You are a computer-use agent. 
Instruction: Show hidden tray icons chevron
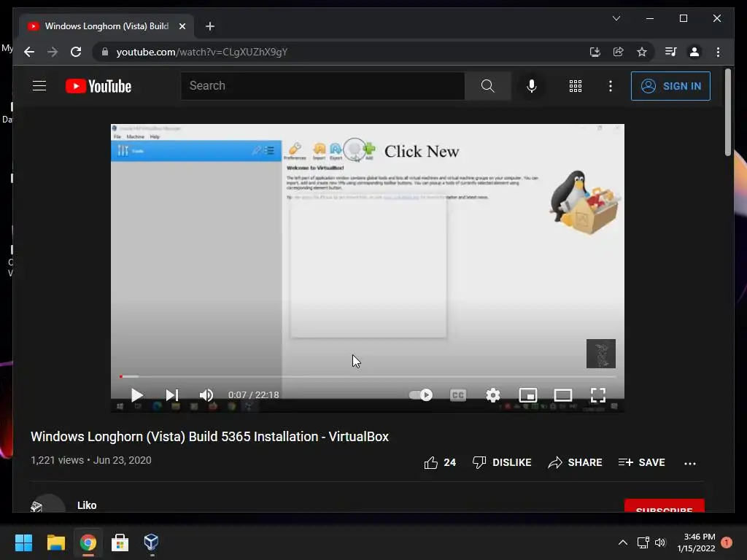(623, 542)
